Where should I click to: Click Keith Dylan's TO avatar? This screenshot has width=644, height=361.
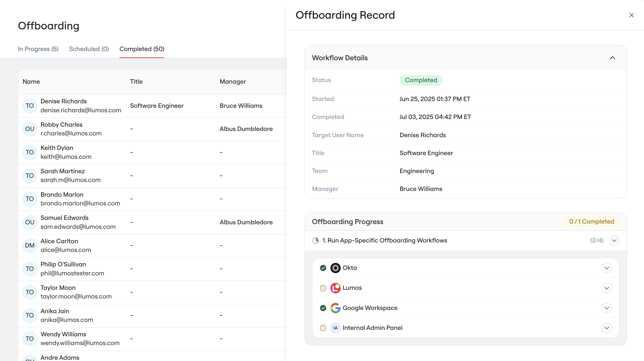pos(30,152)
